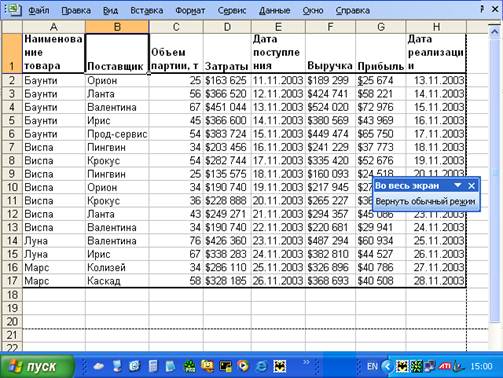503x378 pixels.
Task: Click the EN language indicator
Action: (x=372, y=367)
